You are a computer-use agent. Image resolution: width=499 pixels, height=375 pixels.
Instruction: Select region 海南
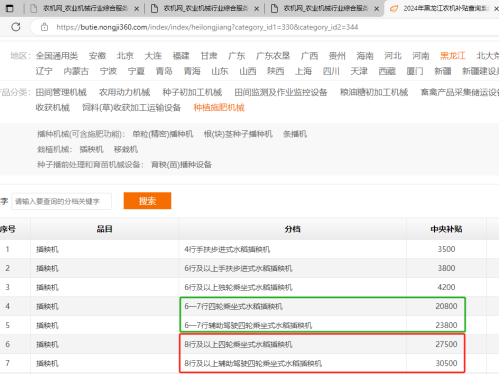click(x=365, y=56)
